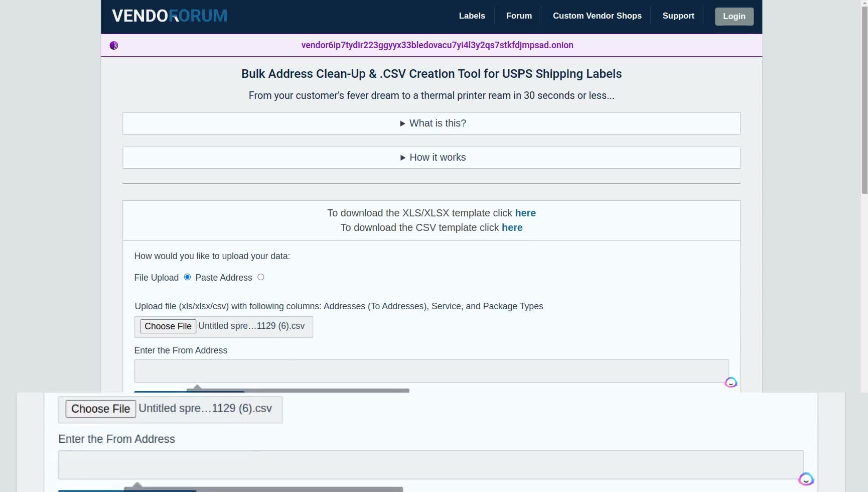This screenshot has width=868, height=492.
Task: Click the smiley assistant icon beside the upper From Address field
Action: coord(731,383)
